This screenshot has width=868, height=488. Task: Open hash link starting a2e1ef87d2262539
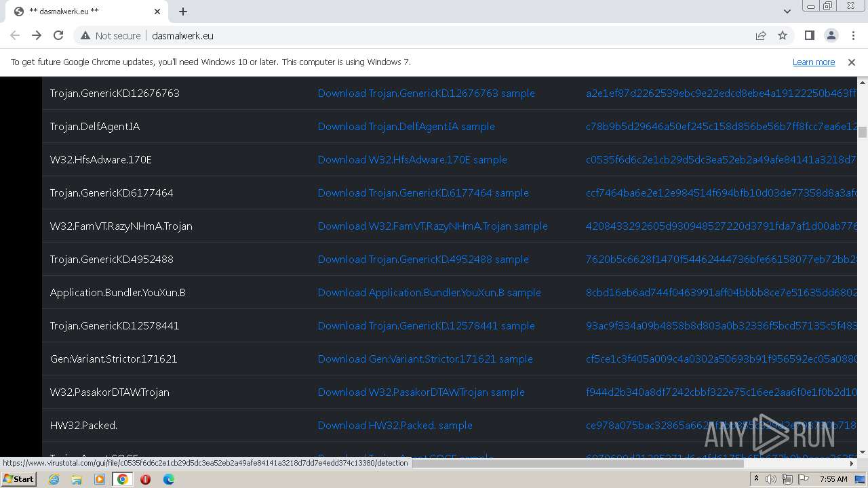click(x=721, y=93)
